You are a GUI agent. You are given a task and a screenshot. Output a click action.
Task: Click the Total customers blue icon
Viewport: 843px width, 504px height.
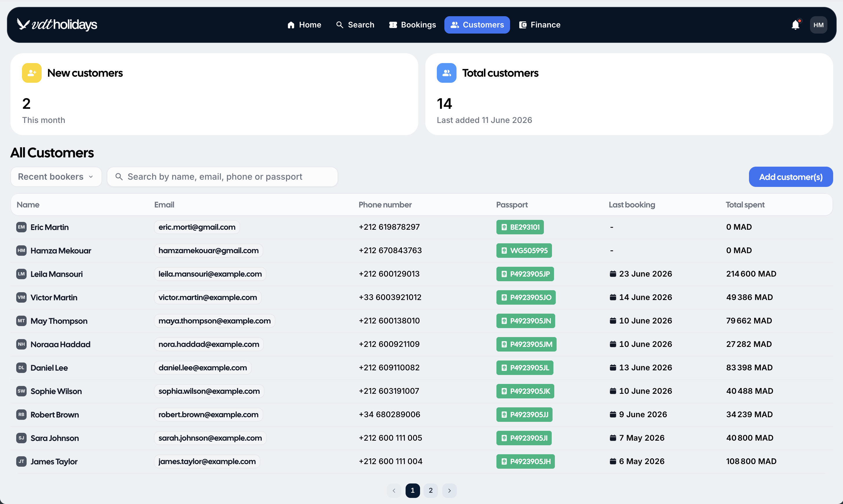pos(446,73)
